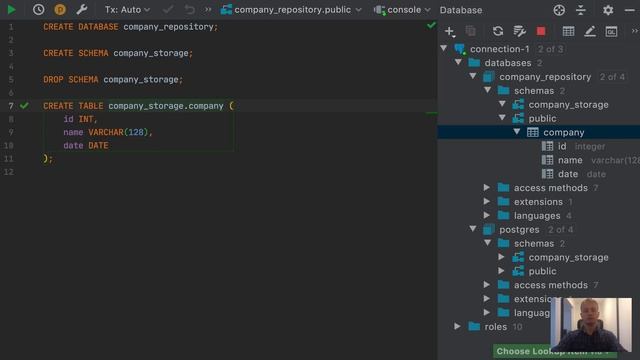Screen dimensions: 640x360
Task: Select access methods folder under postgres
Action: pyautogui.click(x=551, y=285)
